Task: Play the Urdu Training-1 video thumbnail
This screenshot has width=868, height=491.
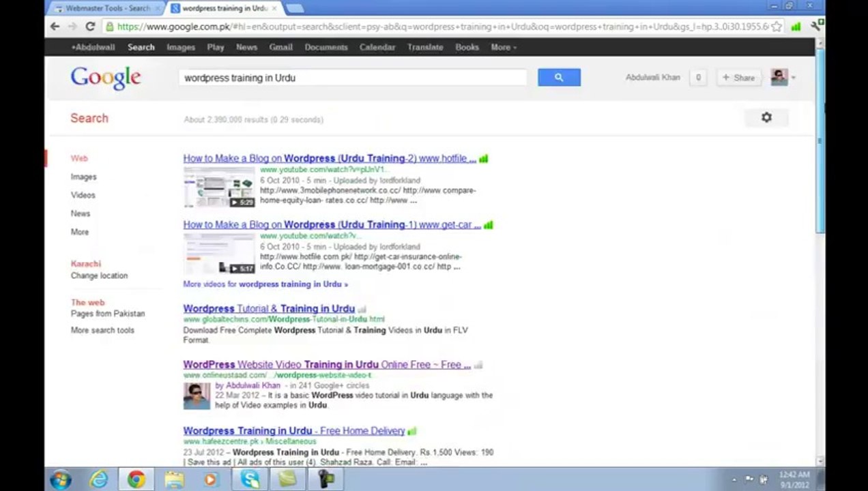Action: pos(219,252)
